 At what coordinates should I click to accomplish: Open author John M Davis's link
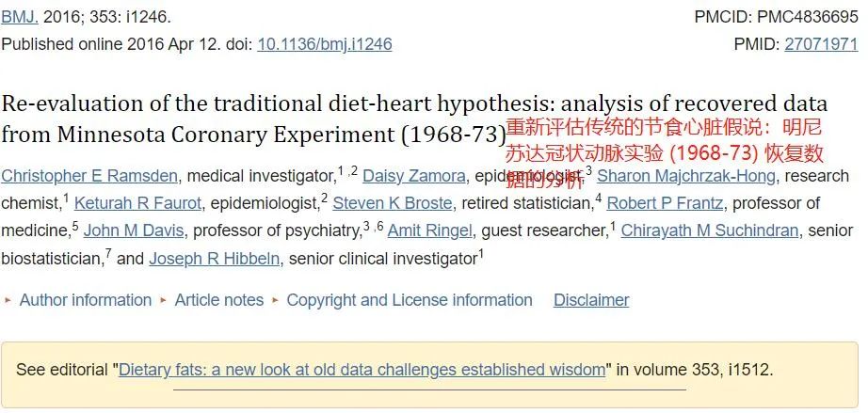pyautogui.click(x=134, y=230)
